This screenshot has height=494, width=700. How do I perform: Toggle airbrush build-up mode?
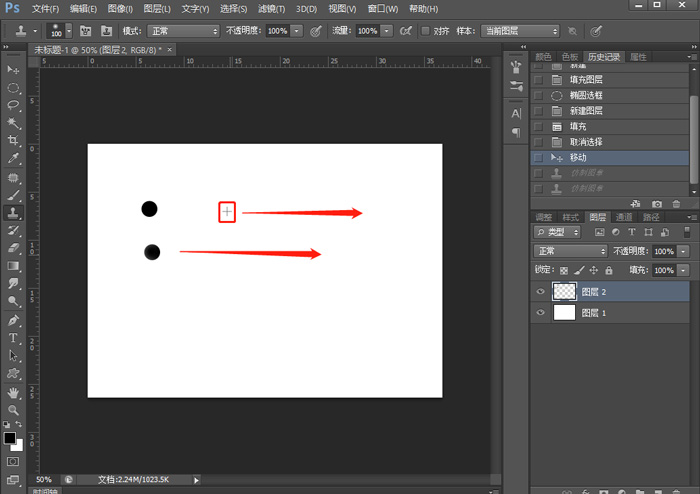point(405,31)
